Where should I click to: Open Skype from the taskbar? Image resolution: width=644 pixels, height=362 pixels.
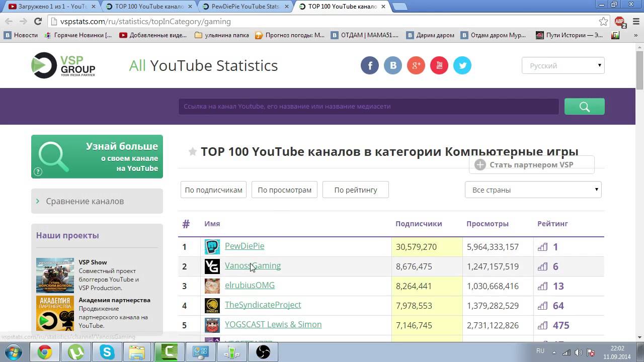[x=107, y=352]
